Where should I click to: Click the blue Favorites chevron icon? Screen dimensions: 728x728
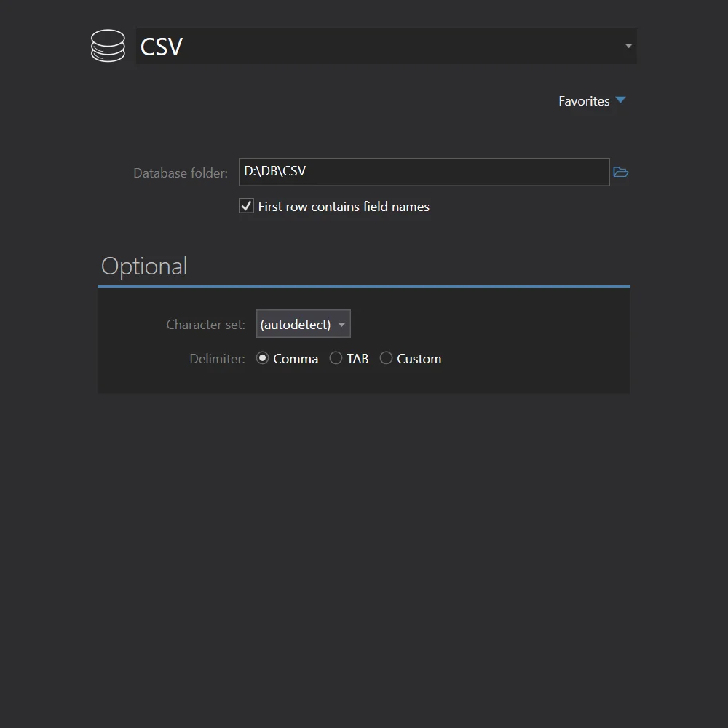pos(620,100)
